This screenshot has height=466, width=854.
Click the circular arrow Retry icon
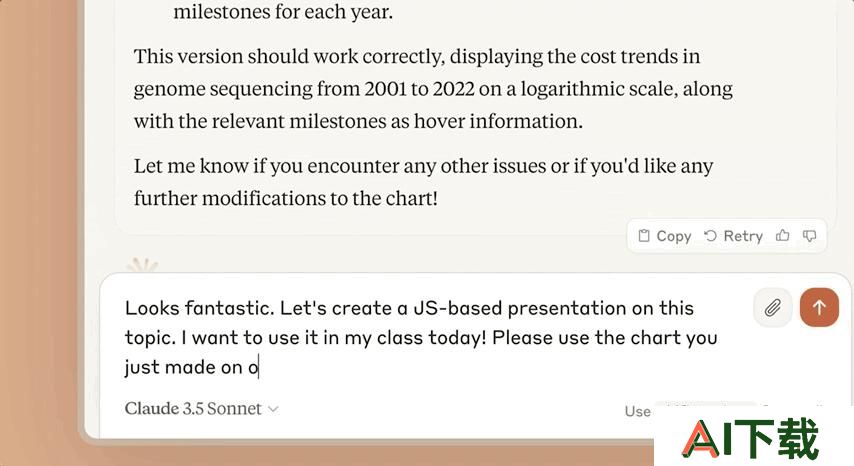[710, 236]
